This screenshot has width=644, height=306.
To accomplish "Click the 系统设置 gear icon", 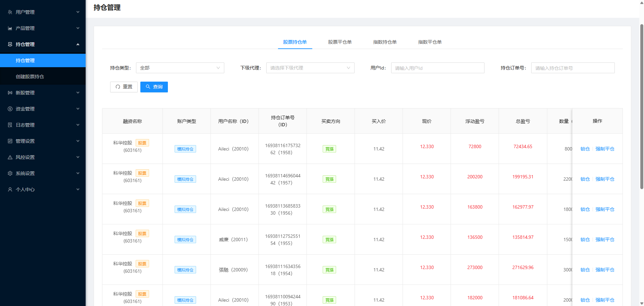I will pos(10,173).
